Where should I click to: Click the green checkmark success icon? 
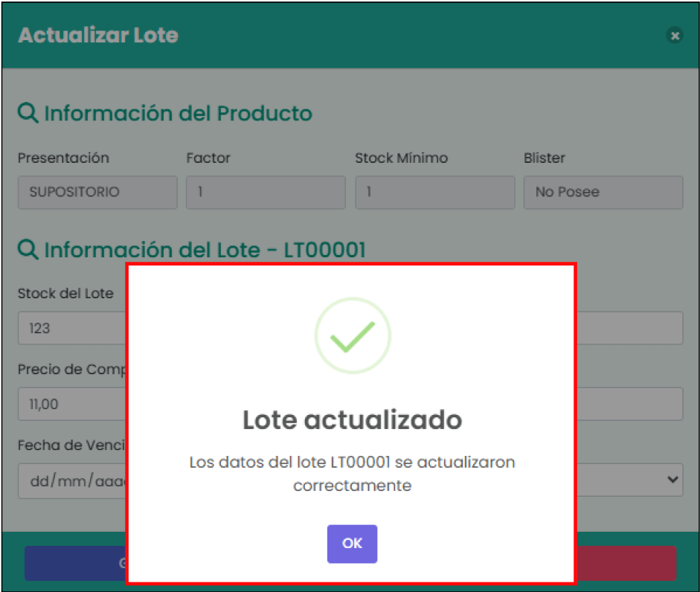point(352,335)
